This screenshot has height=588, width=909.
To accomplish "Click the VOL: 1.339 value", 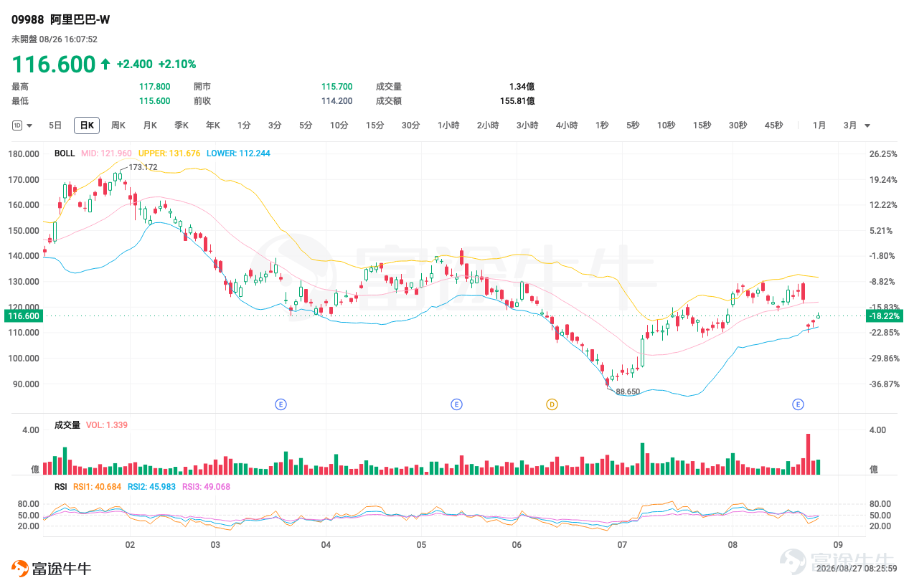I will [107, 425].
